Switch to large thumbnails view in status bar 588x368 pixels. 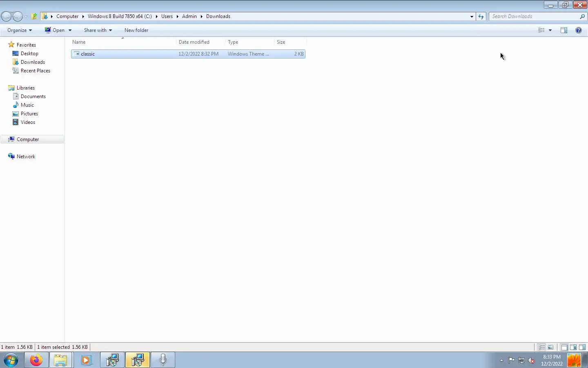tap(550, 347)
